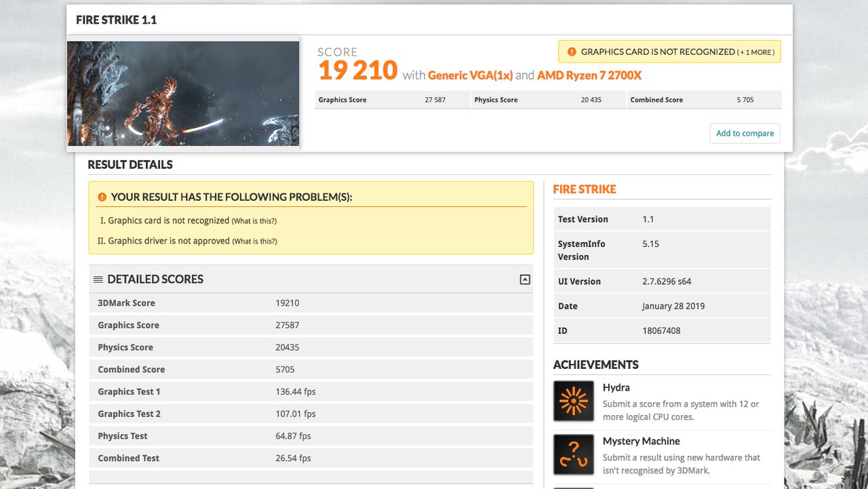Click the RESULT DETAILS heading
868x489 pixels.
130,165
